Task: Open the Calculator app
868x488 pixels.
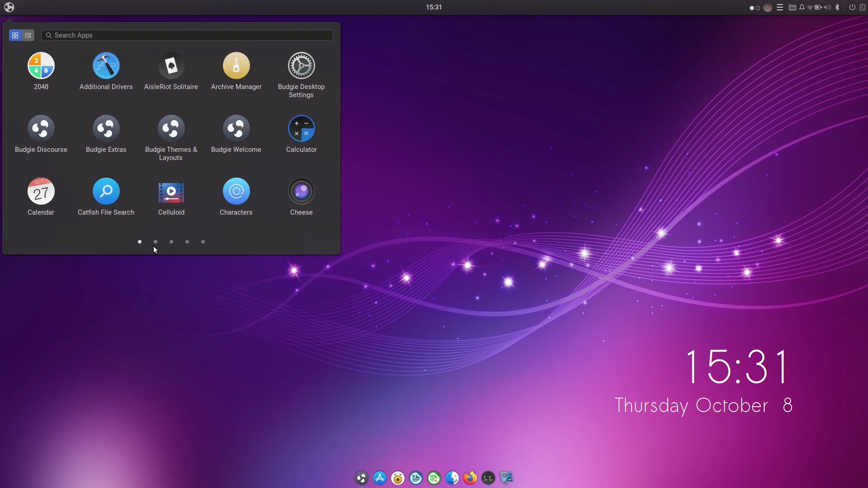Action: 301,135
